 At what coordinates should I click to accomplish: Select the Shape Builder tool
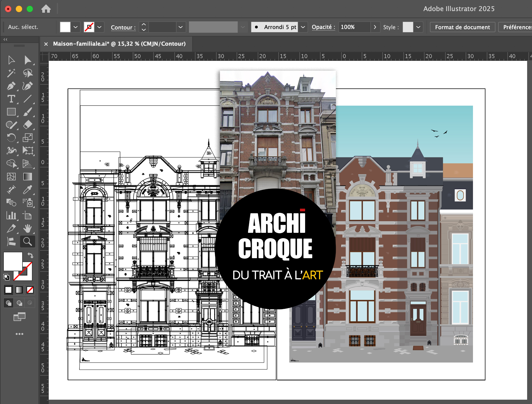[11, 164]
